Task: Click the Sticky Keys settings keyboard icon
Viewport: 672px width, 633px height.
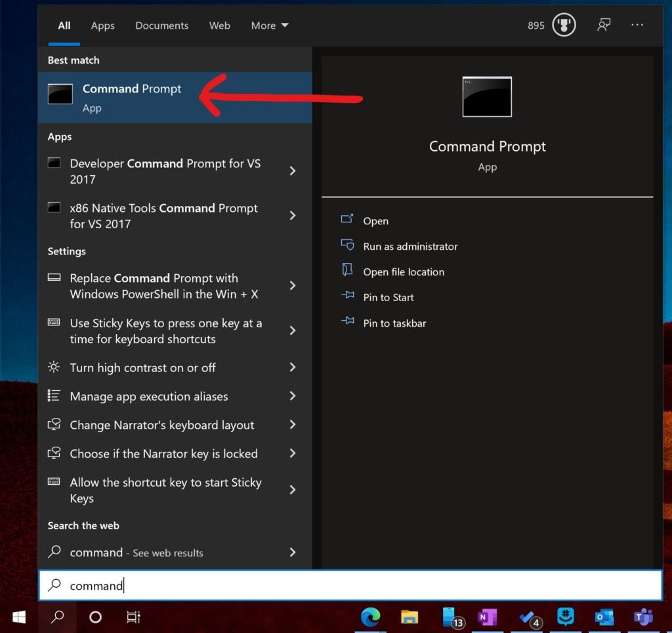Action: click(54, 323)
